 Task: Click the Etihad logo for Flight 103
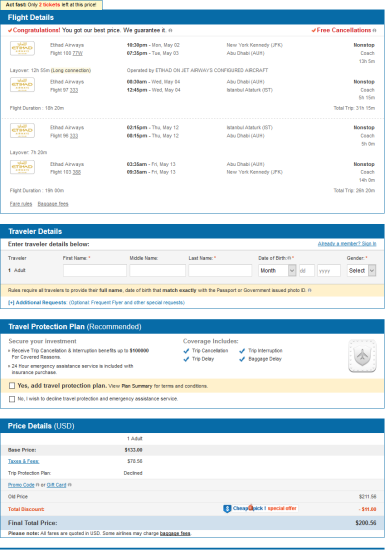22,167
